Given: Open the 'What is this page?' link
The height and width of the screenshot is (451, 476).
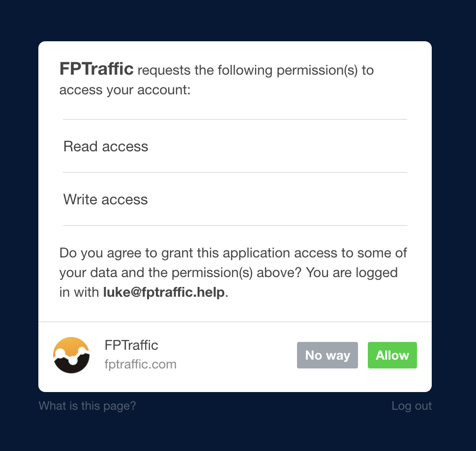Looking at the screenshot, I should pos(88,406).
